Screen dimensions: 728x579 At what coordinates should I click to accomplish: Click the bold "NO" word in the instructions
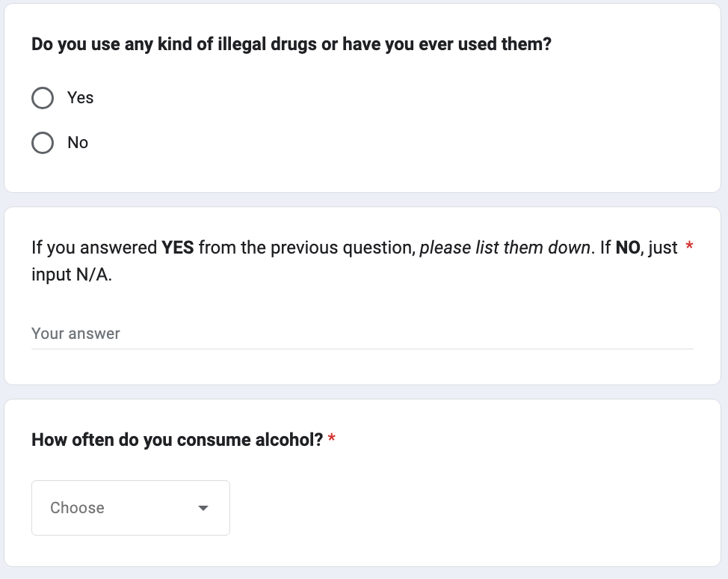[x=628, y=248]
